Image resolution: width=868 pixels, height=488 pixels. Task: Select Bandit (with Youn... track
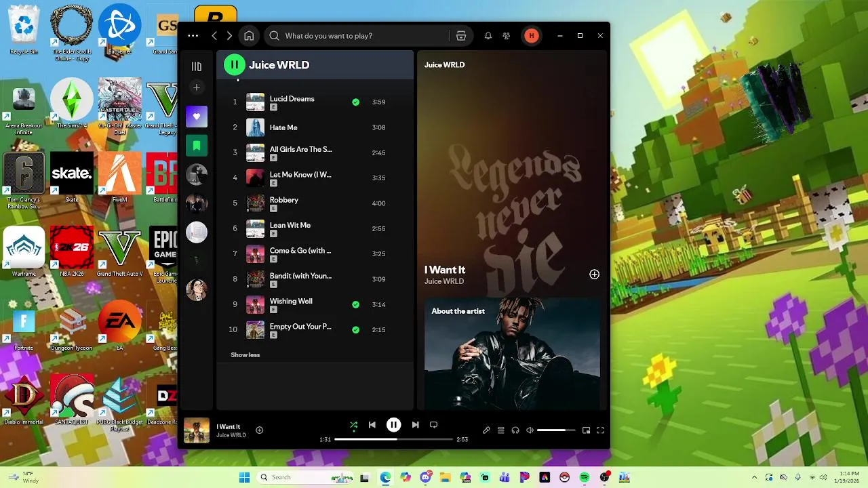pyautogui.click(x=315, y=279)
